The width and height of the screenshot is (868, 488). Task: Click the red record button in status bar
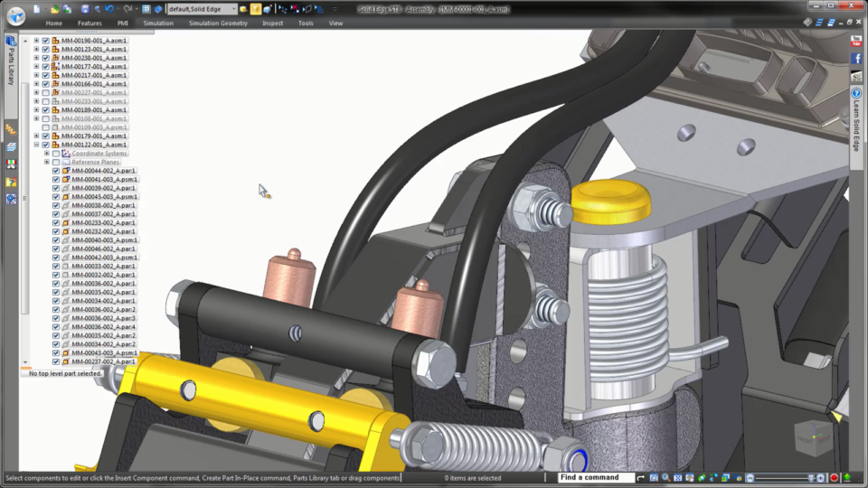[x=834, y=477]
